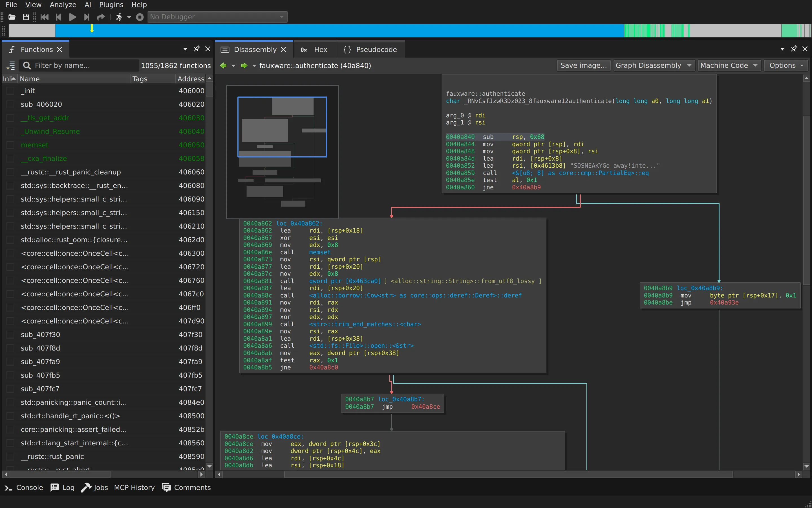Screen dimensions: 812x508
Task: Click the Filter by name search field
Action: pyautogui.click(x=79, y=65)
